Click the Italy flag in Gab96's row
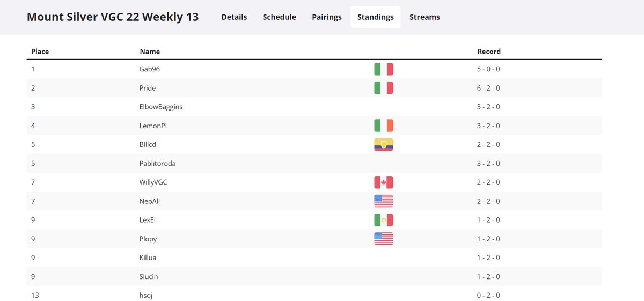 pos(383,69)
